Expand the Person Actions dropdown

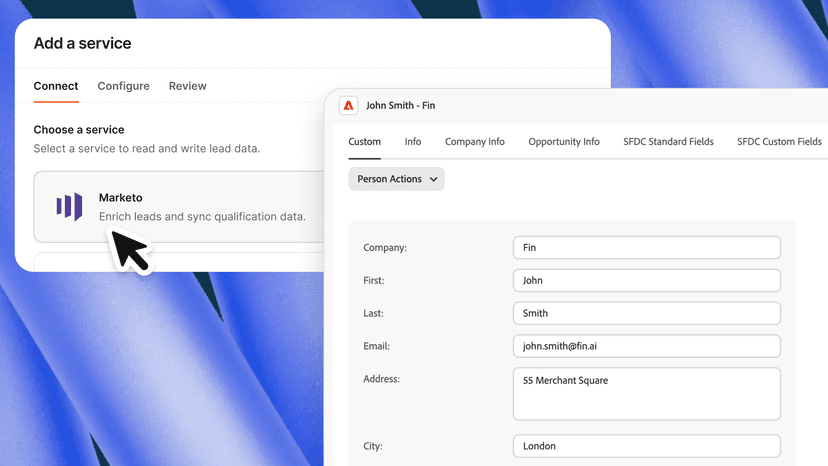397,179
